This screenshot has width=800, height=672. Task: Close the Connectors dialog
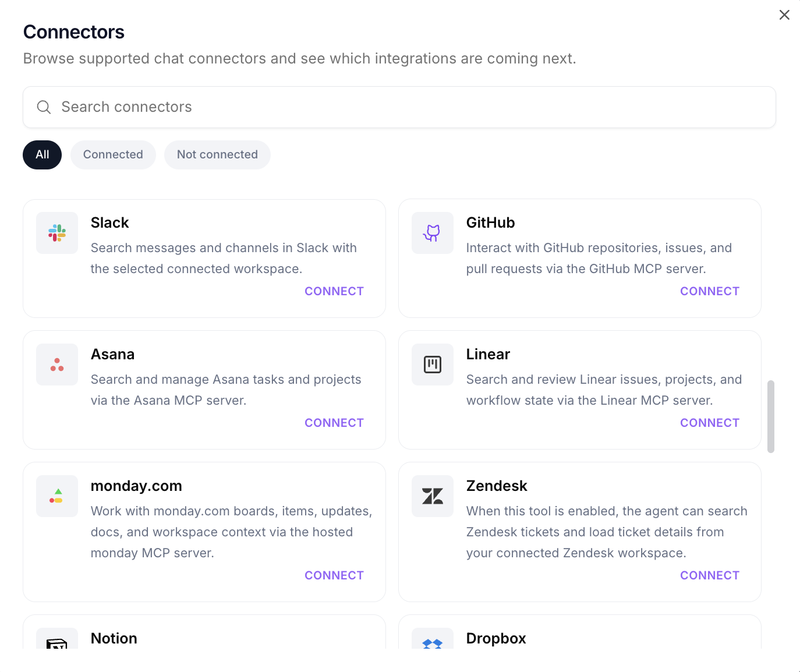784,15
